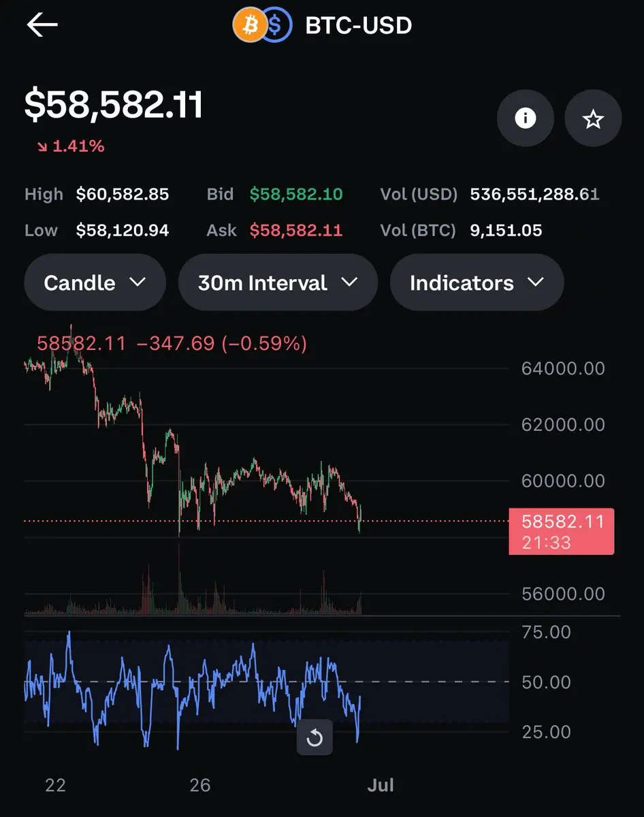This screenshot has height=817, width=644.
Task: Tap the back arrow icon
Action: 42,25
